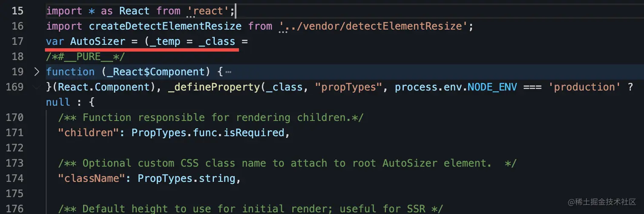Click NODE_ENV in process.env expression
This screenshot has height=214, width=644.
pyautogui.click(x=492, y=87)
